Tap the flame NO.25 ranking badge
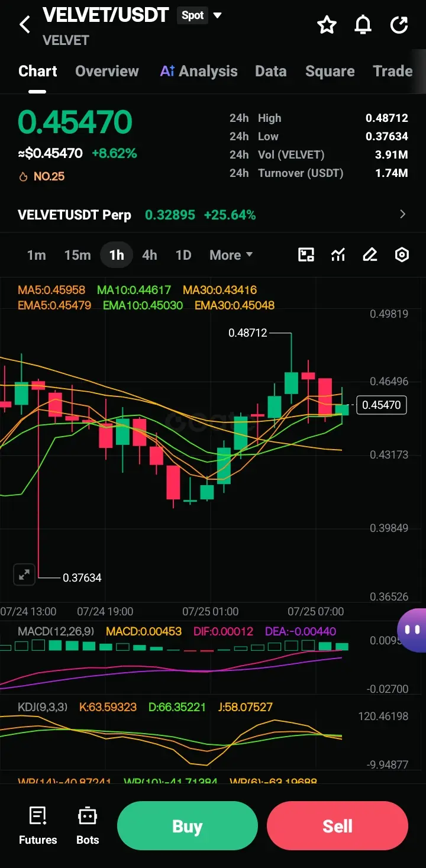This screenshot has width=426, height=868. coord(41,176)
